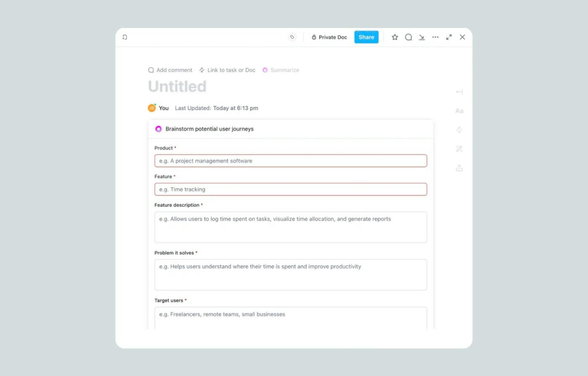
Task: Open comments via speech bubble icon
Action: 408,37
